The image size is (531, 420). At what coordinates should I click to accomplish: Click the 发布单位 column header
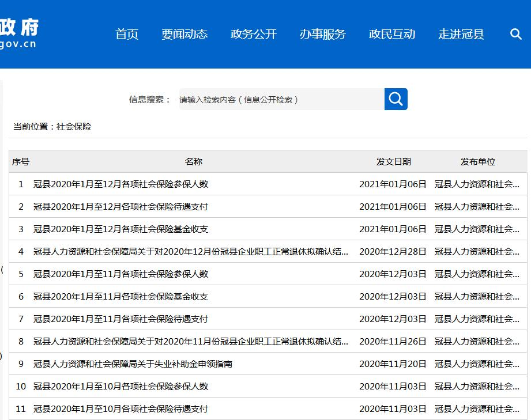click(477, 161)
